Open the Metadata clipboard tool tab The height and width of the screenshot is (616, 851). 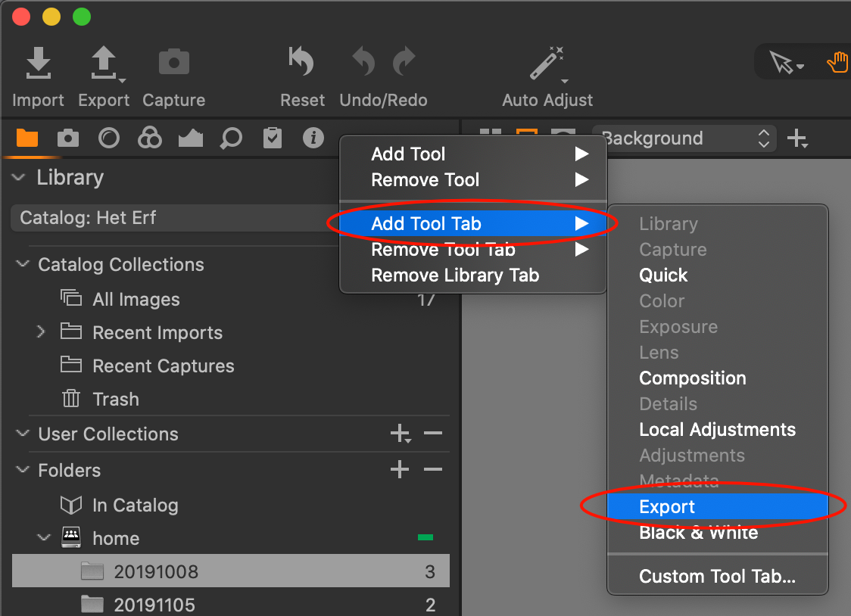[273, 138]
